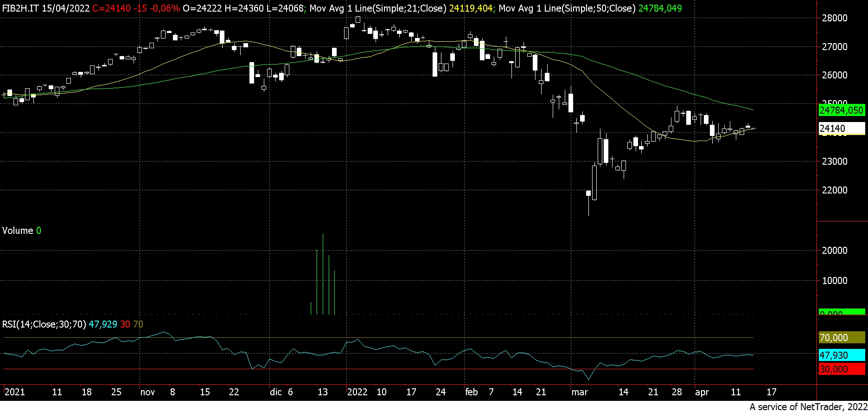The image size is (868, 412).
Task: Select the RSI(14;Close;30;70) indicator label
Action: [x=44, y=324]
